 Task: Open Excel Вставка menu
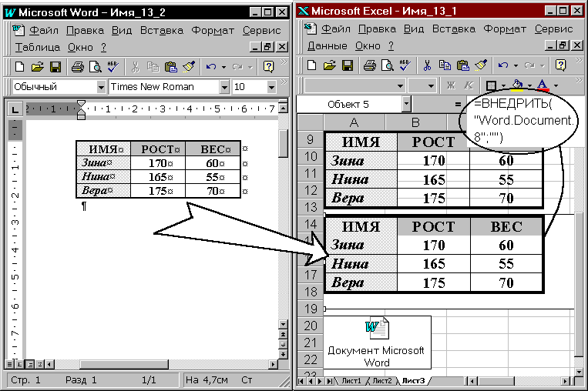click(454, 28)
